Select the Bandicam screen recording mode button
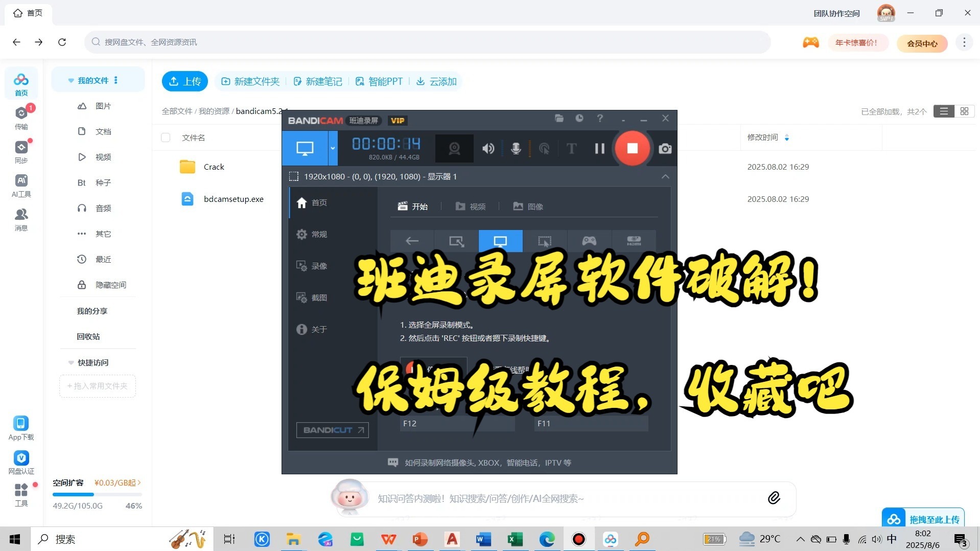The image size is (980, 551). 305,148
